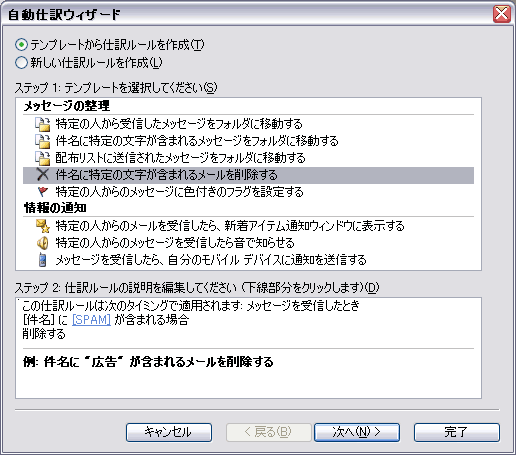Viewport: 516px width, 455px height.
Task: Select テンプレートから仕訳ルールを作成 radio button
Action: [x=21, y=45]
